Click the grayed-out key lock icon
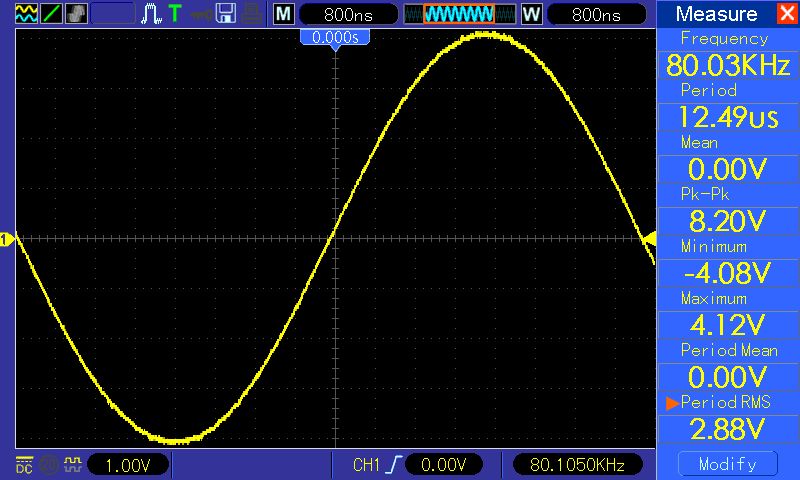Image resolution: width=800 pixels, height=480 pixels. (x=201, y=14)
